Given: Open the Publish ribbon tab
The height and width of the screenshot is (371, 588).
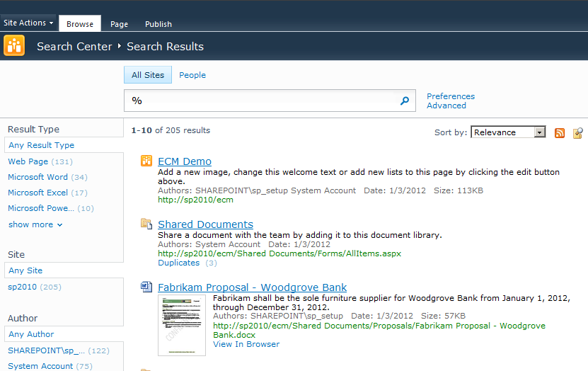Looking at the screenshot, I should click(x=158, y=24).
